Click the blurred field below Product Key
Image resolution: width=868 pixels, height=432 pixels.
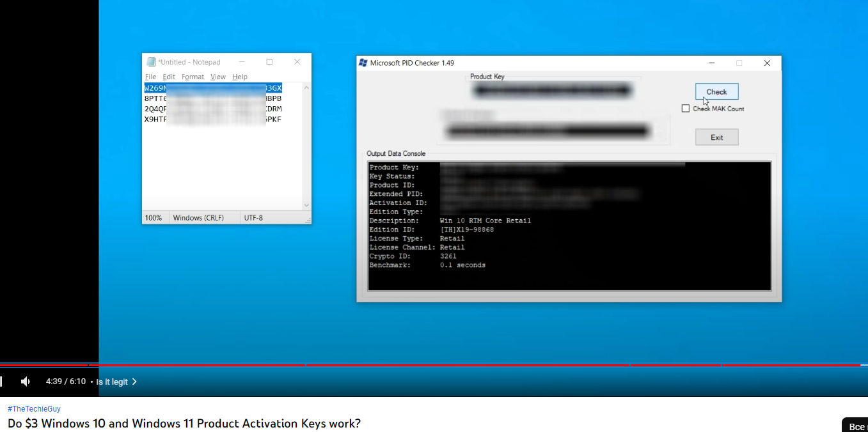[548, 132]
